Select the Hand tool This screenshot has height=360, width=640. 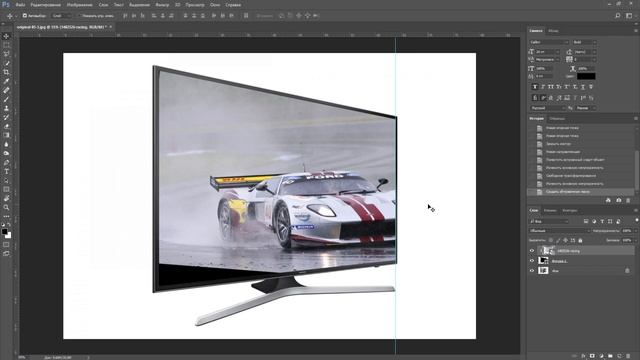(6, 198)
